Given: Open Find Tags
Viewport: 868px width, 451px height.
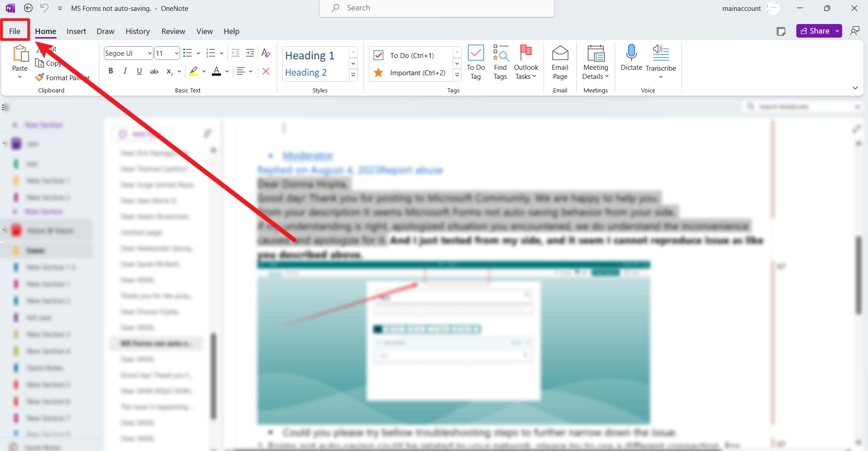Looking at the screenshot, I should click(x=500, y=62).
